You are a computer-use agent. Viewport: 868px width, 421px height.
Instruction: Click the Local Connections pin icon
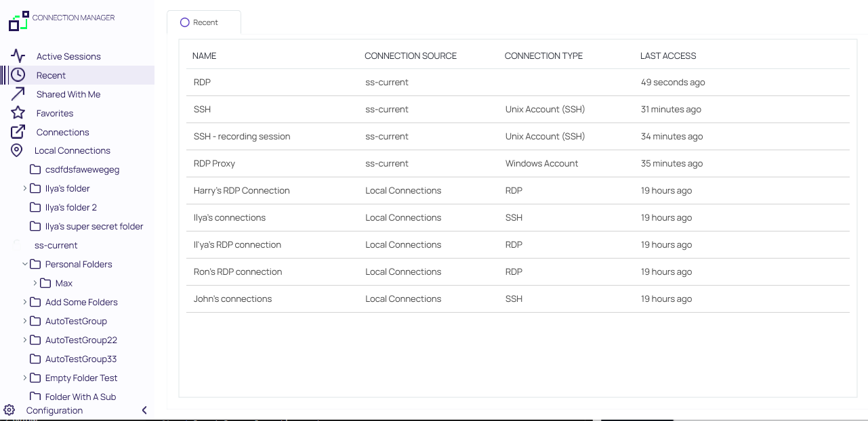coord(18,150)
